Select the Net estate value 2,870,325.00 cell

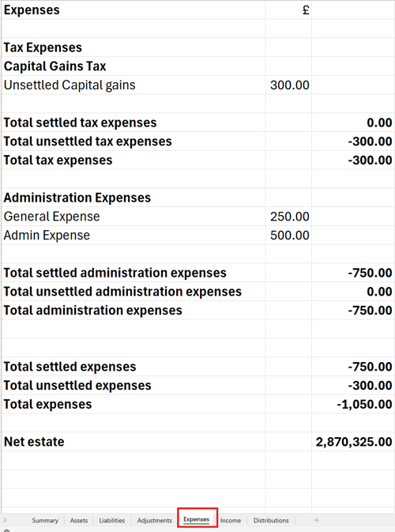[x=353, y=442]
